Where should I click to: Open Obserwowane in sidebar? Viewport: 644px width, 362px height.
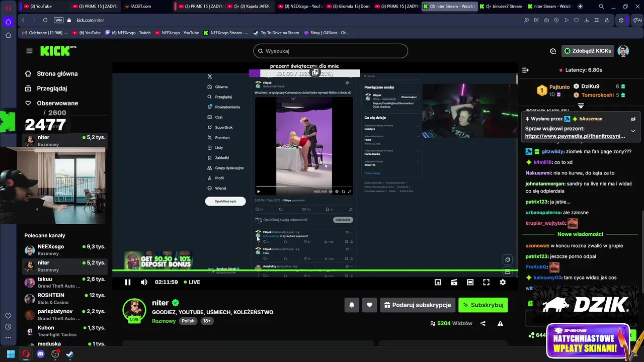tap(57, 103)
